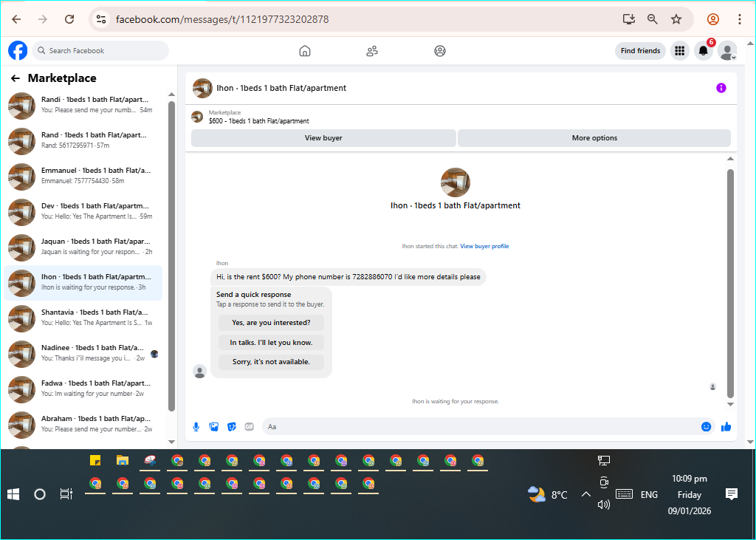Image resolution: width=756 pixels, height=540 pixels.
Task: Click the chat list scrollbar down arrow
Action: (171, 442)
